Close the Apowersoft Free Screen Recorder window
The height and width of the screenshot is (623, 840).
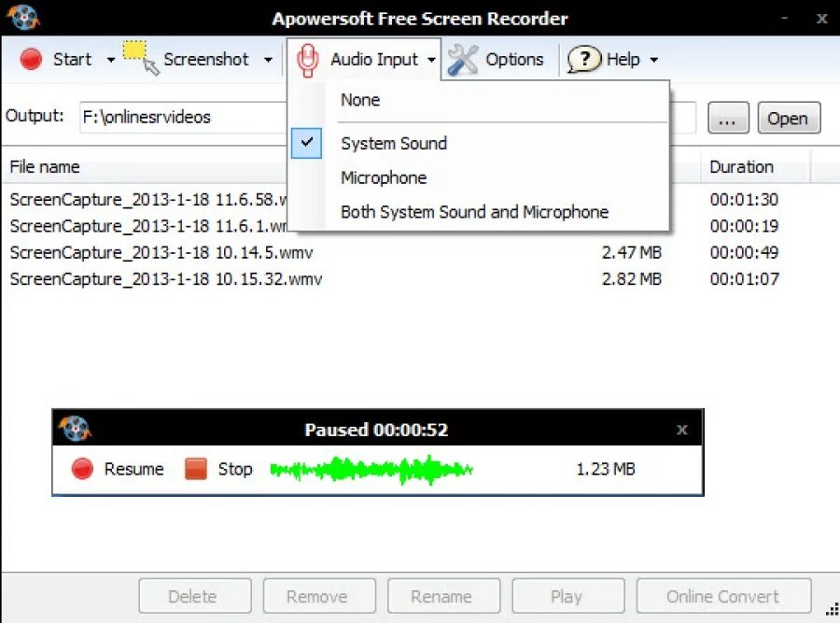tap(821, 19)
